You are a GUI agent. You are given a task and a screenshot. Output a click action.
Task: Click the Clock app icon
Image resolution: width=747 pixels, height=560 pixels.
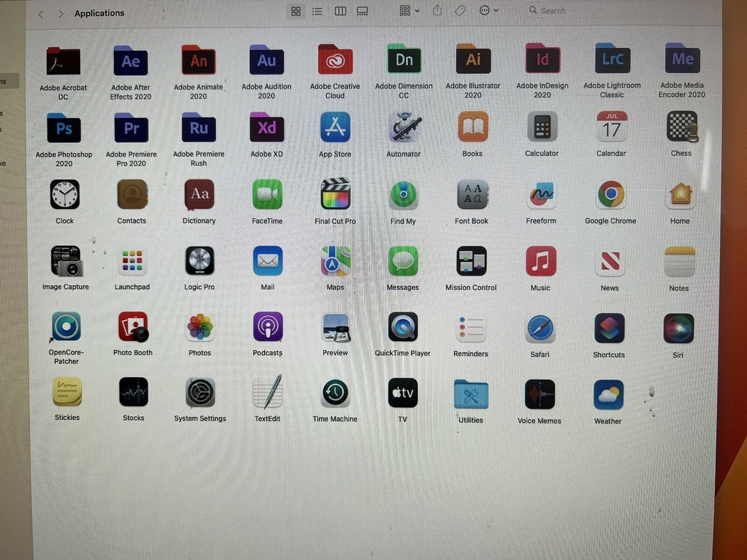pyautogui.click(x=65, y=194)
